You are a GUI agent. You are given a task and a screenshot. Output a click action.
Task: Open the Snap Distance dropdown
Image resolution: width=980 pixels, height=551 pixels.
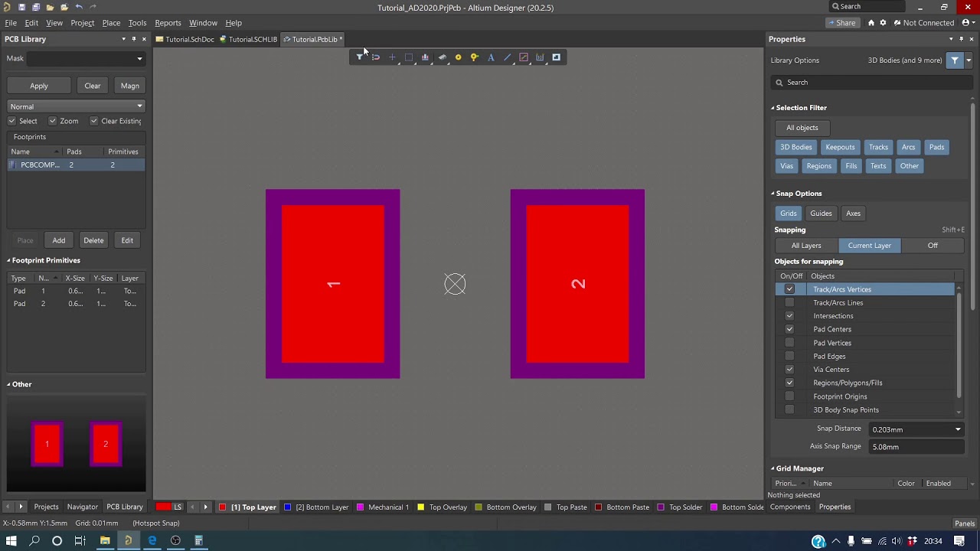(x=958, y=429)
